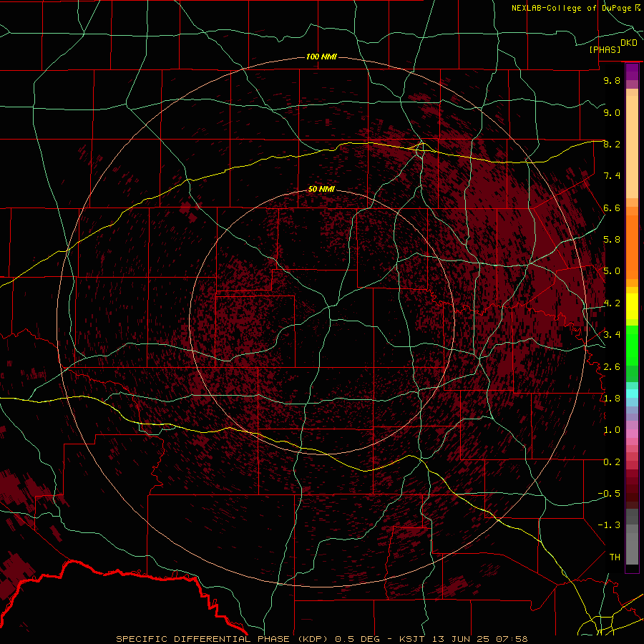Click the 3.4 value on the scale

pyautogui.click(x=612, y=335)
